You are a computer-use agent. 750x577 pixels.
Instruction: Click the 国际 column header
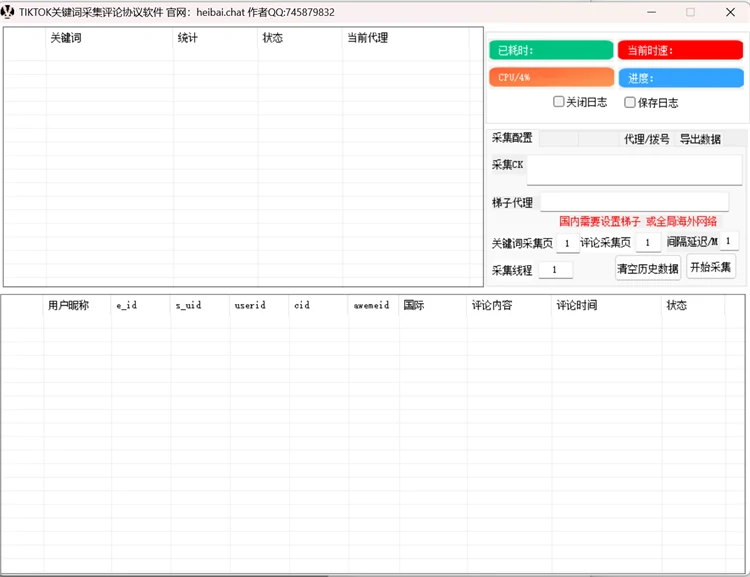[433, 305]
